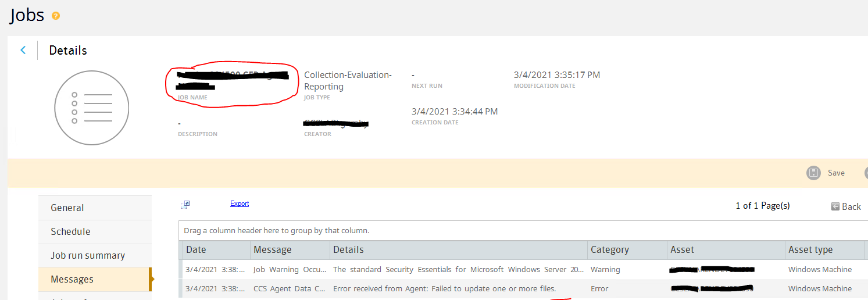Select the row with Failed to update error
The width and height of the screenshot is (868, 300).
click(x=444, y=289)
